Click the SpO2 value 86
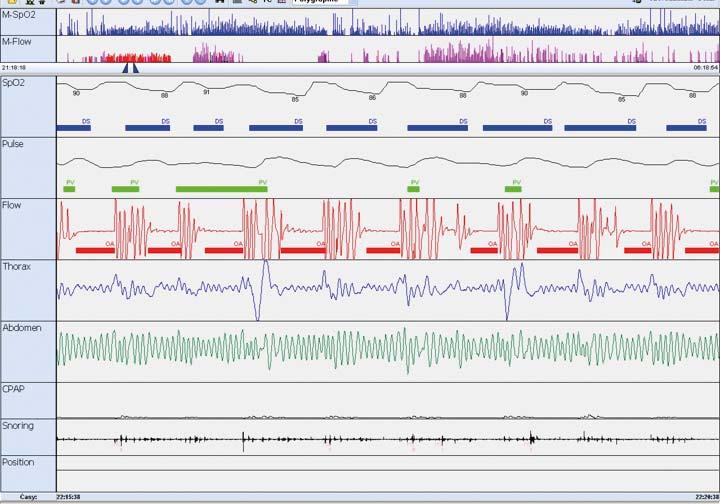The height and width of the screenshot is (504, 720). coord(372,98)
